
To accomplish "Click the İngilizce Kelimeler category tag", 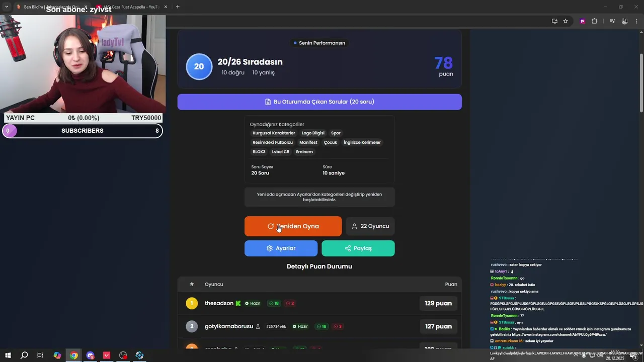I will coord(362,142).
